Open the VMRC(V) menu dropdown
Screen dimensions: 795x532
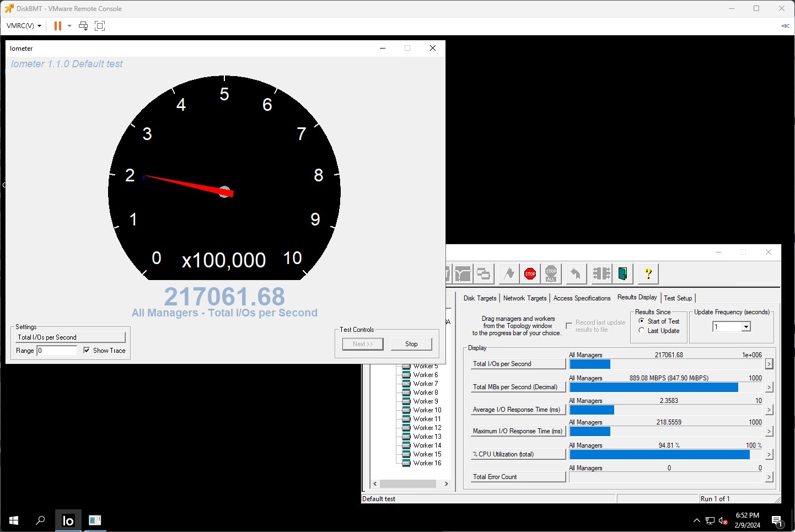coord(24,26)
